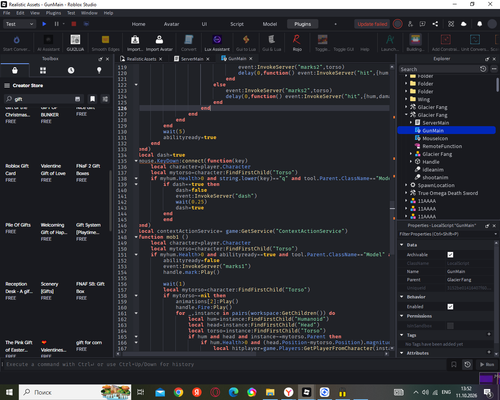Open the GUI2LUA plugin

[x=75, y=43]
